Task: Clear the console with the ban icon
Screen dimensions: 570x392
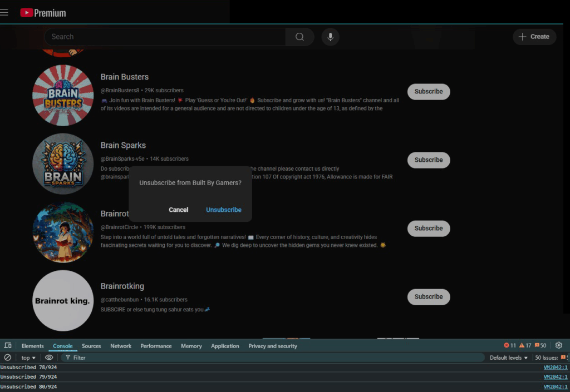Action: click(7, 358)
